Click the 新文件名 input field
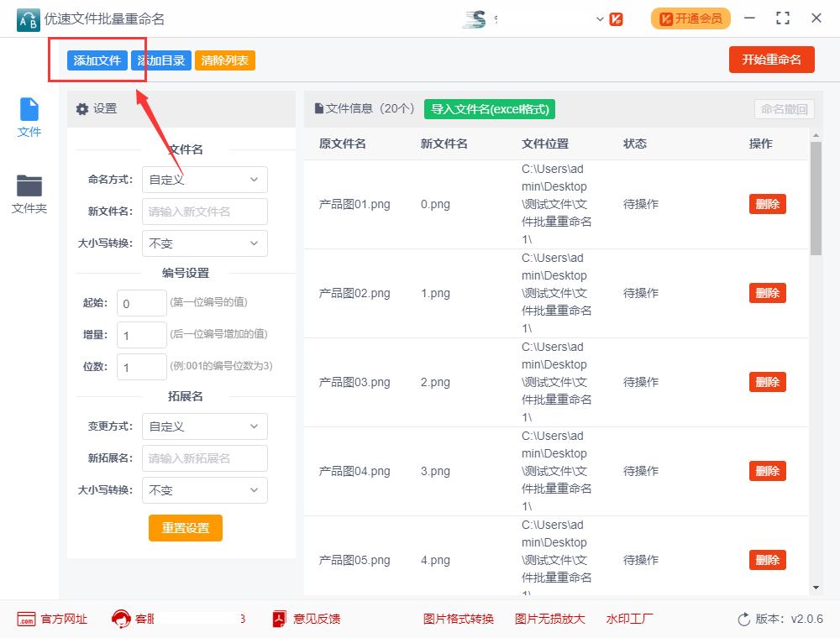 (204, 212)
